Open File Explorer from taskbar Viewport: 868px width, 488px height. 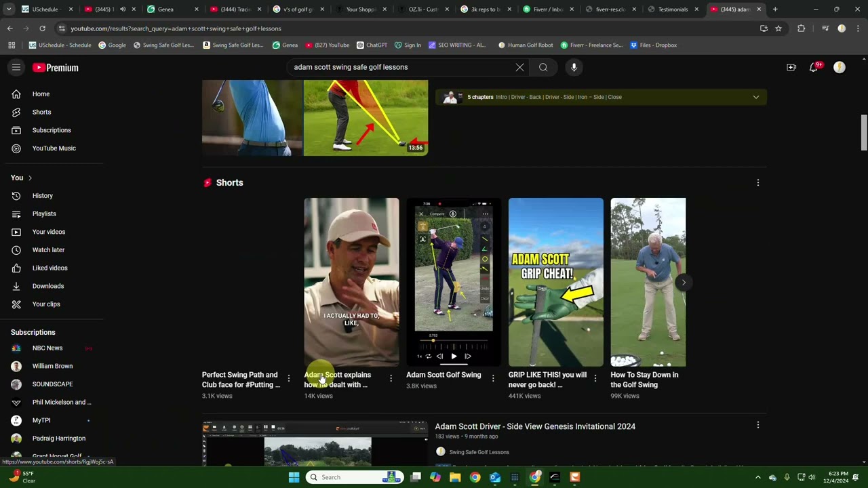(455, 477)
